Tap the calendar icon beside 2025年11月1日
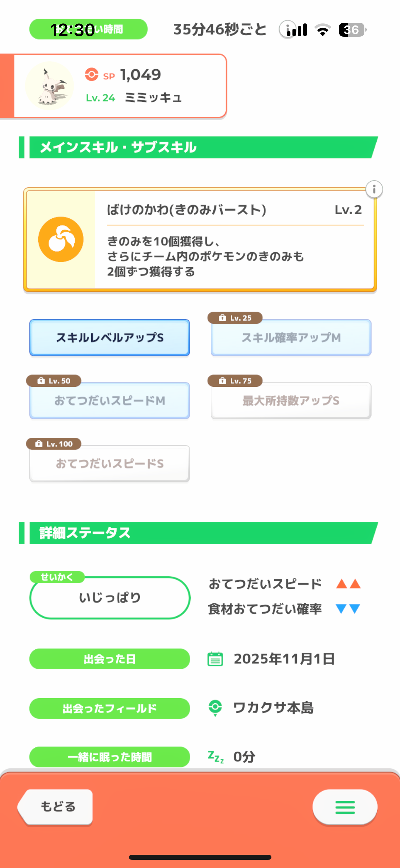This screenshot has height=868, width=400. pyautogui.click(x=215, y=659)
